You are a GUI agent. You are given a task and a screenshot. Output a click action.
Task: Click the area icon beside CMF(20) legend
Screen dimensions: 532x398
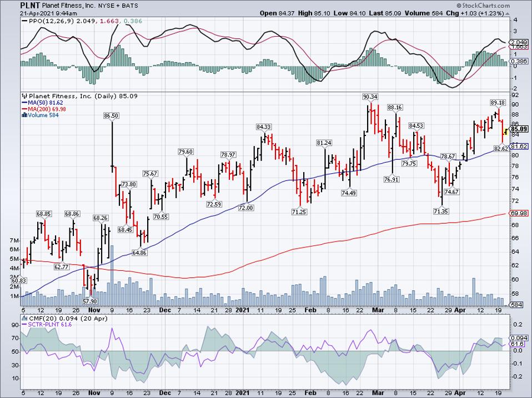pyautogui.click(x=24, y=318)
